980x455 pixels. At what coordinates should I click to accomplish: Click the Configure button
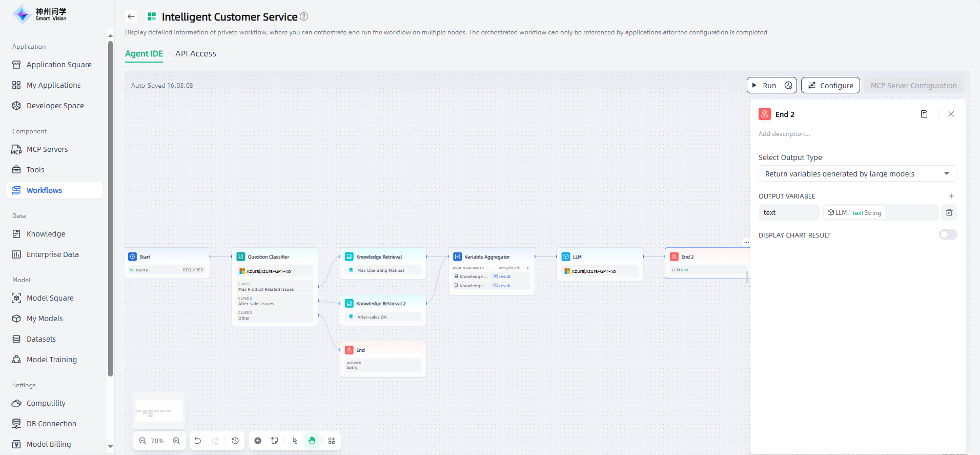point(830,86)
